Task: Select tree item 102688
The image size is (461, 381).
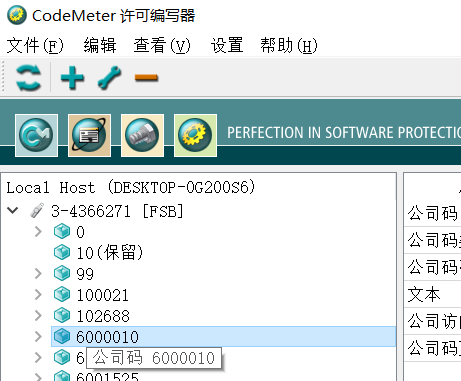Action: pyautogui.click(x=103, y=316)
